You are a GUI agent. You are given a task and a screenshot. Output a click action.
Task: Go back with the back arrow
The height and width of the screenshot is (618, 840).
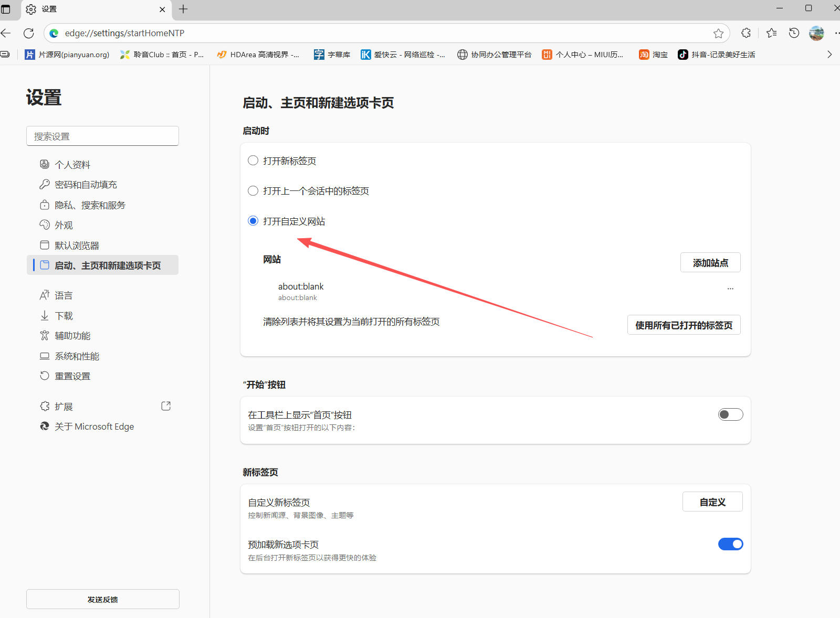coord(6,33)
